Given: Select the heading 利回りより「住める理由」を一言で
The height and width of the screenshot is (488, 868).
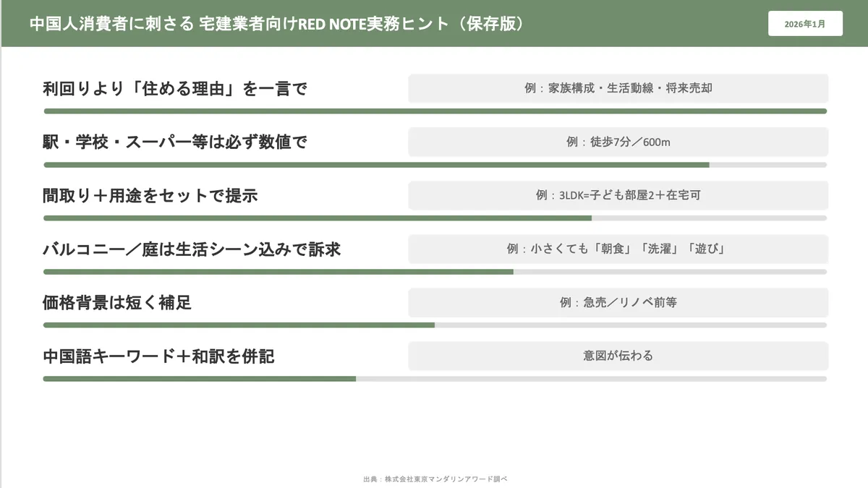Looking at the screenshot, I should [x=175, y=89].
